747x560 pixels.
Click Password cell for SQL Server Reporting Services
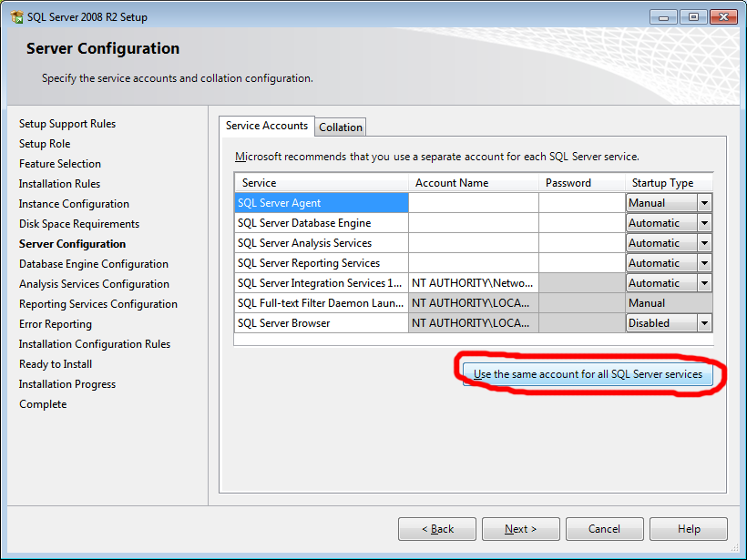click(580, 263)
